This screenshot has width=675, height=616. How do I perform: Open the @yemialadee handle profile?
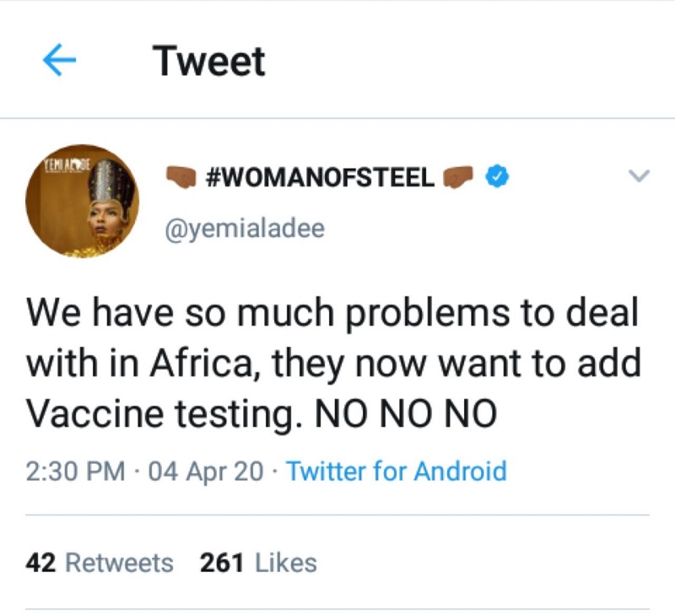[245, 228]
